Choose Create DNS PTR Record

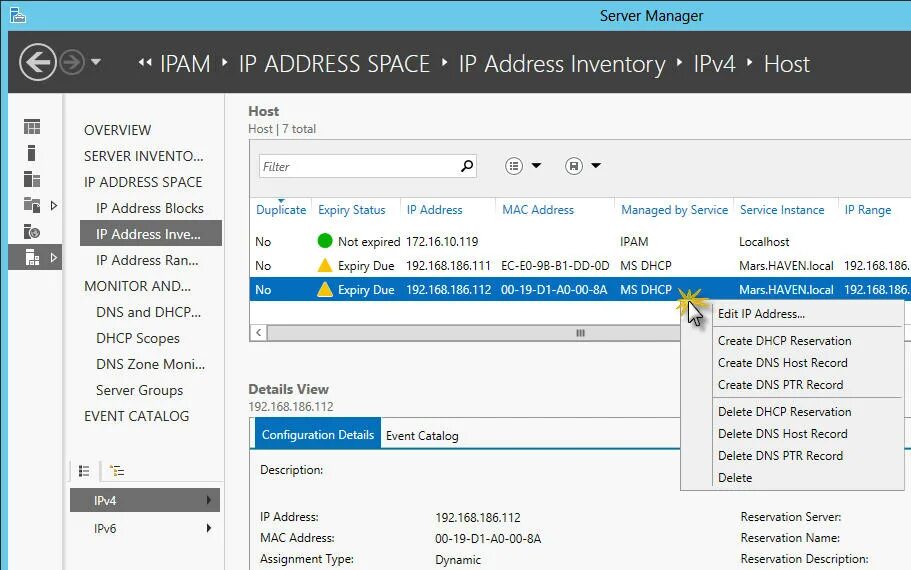click(780, 385)
